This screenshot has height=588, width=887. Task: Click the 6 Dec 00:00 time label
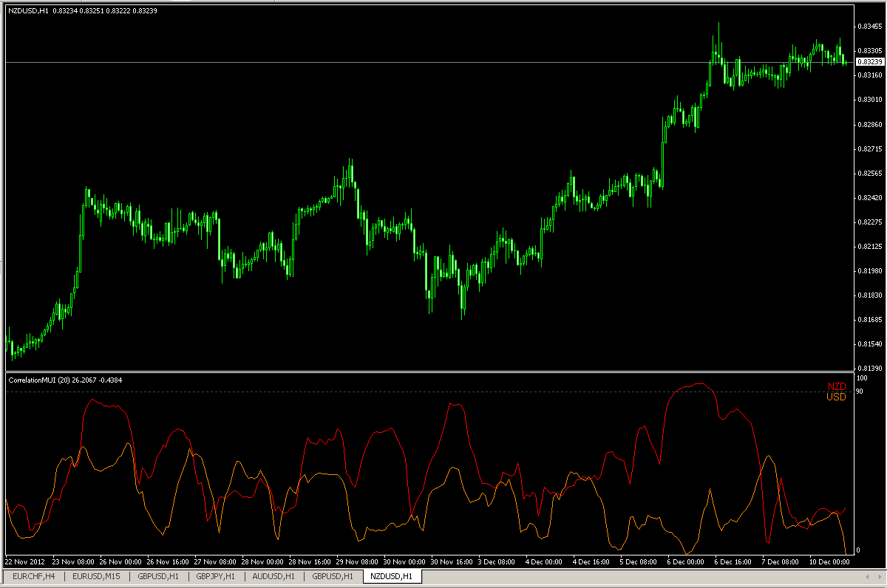tap(687, 561)
